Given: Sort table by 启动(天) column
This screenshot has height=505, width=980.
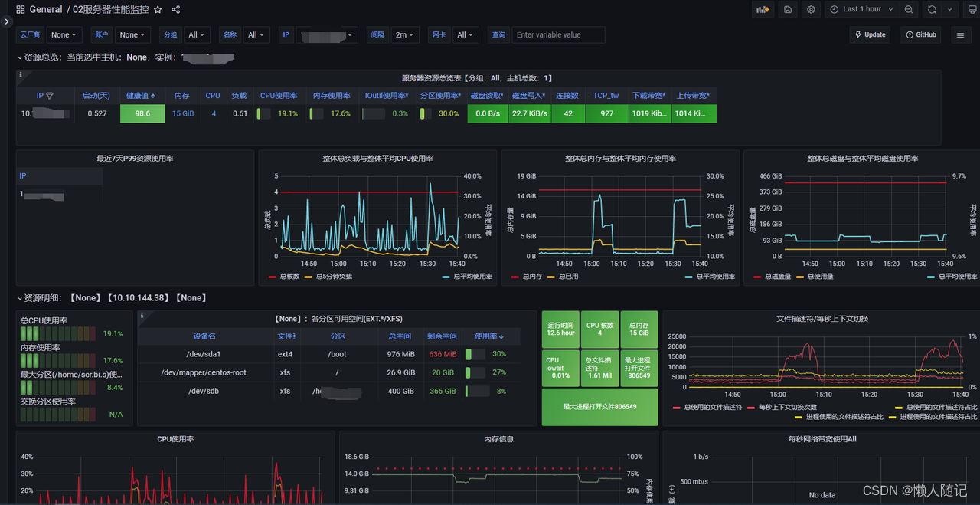Looking at the screenshot, I should pos(96,96).
